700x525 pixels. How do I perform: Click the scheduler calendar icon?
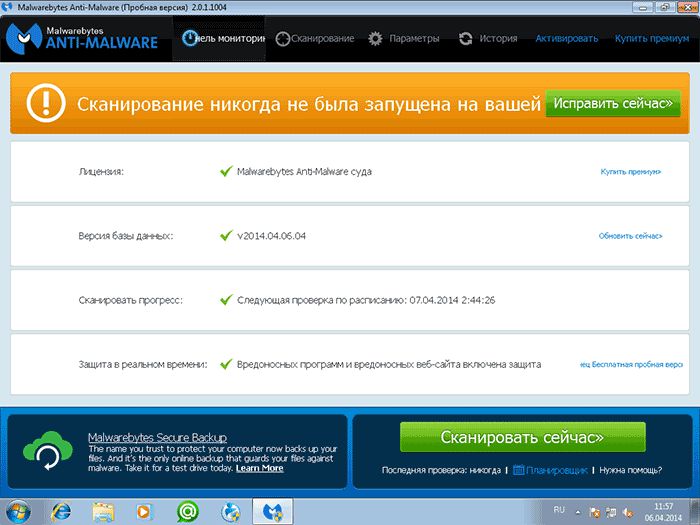(518, 470)
